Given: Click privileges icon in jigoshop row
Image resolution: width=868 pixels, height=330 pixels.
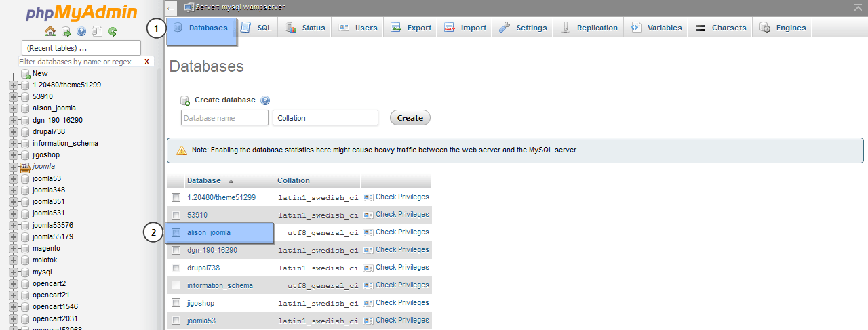Looking at the screenshot, I should click(368, 303).
